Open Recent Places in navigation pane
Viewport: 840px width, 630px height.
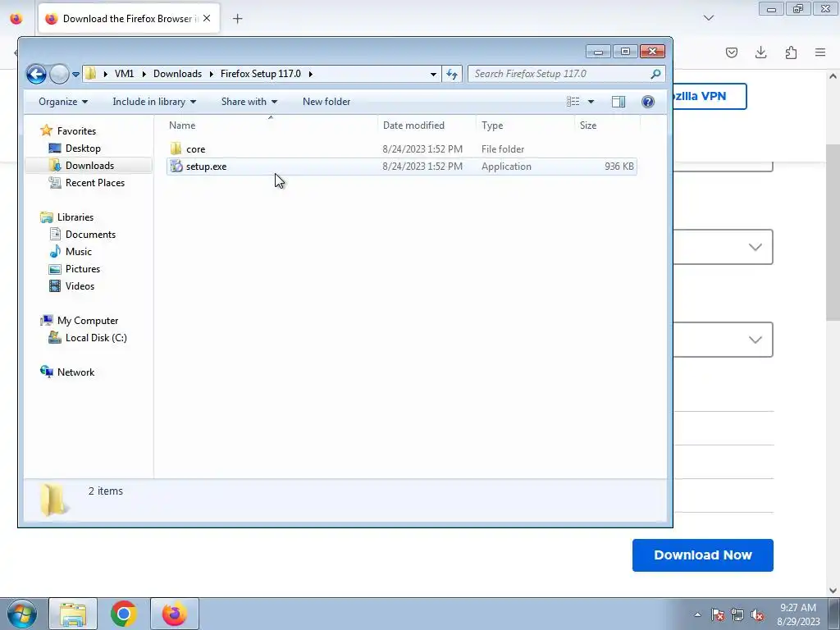95,183
